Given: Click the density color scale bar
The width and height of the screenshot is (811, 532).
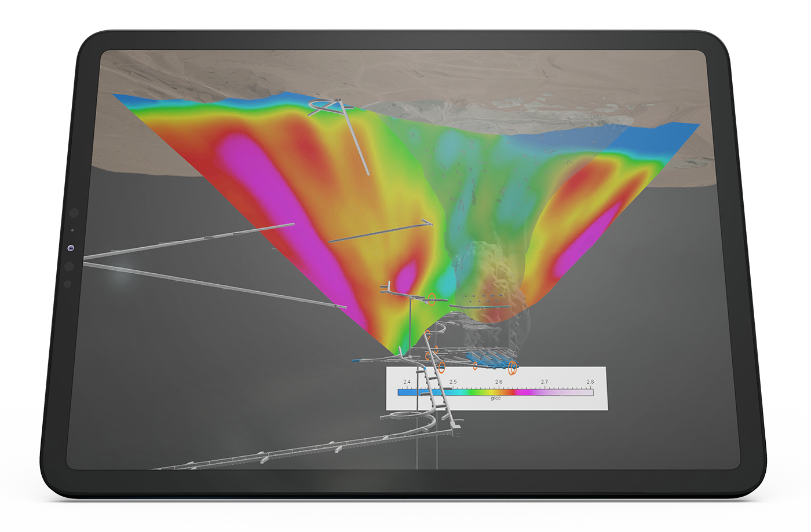Looking at the screenshot, I should coord(495,392).
